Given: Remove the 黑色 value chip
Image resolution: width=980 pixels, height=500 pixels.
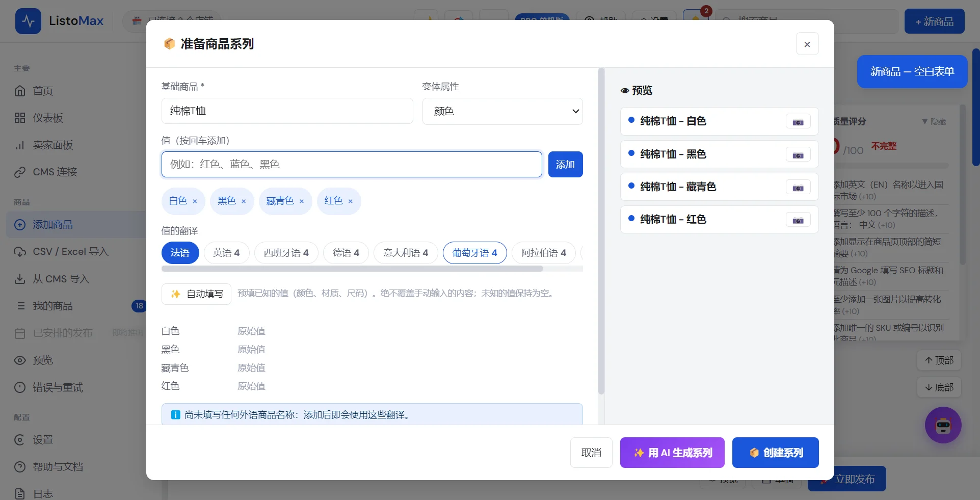Looking at the screenshot, I should pos(244,201).
